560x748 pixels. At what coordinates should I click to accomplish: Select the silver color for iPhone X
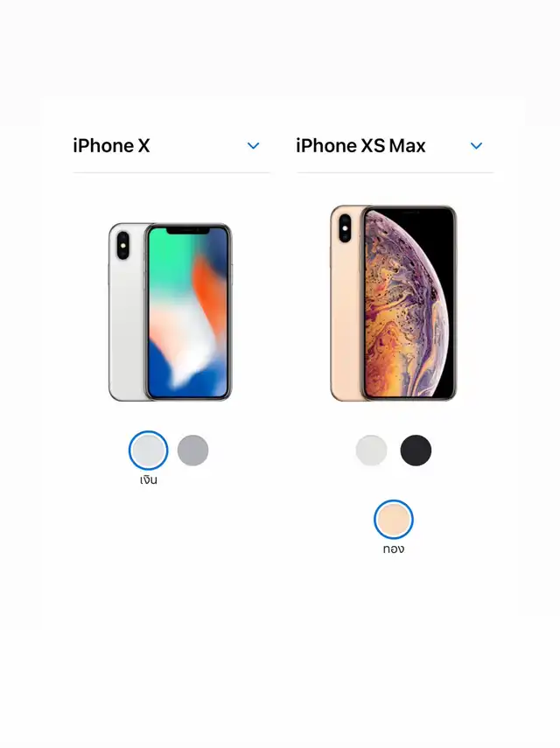149,451
